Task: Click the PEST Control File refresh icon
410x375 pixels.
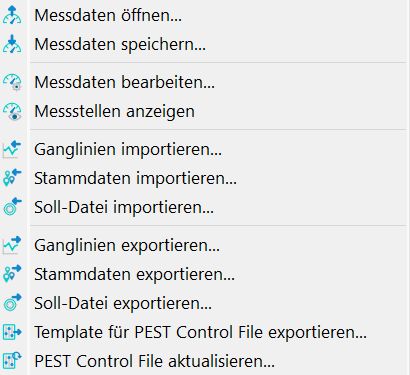Action: tap(12, 361)
